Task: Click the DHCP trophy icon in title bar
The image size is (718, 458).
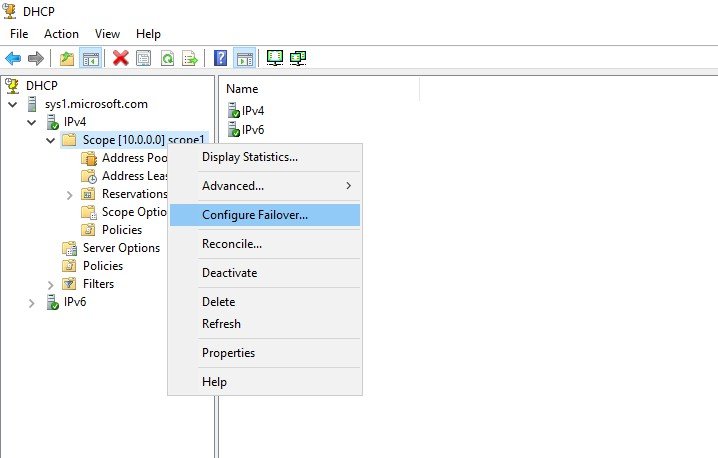Action: click(10, 11)
